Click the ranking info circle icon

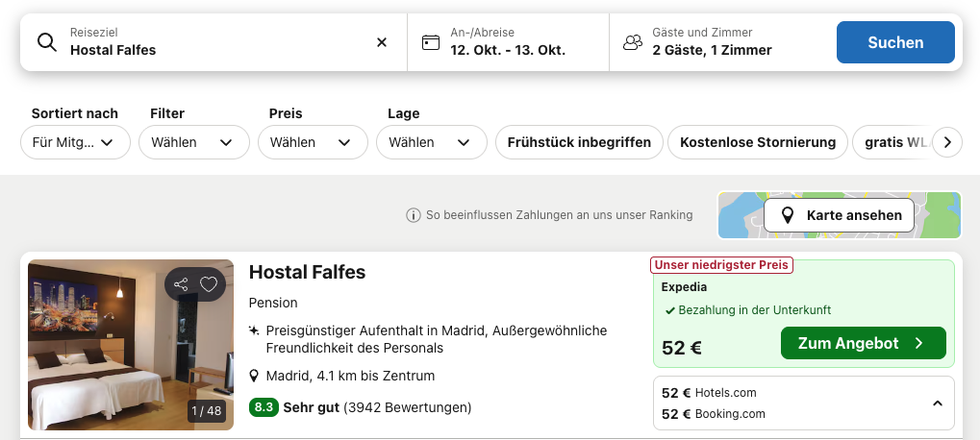(414, 215)
